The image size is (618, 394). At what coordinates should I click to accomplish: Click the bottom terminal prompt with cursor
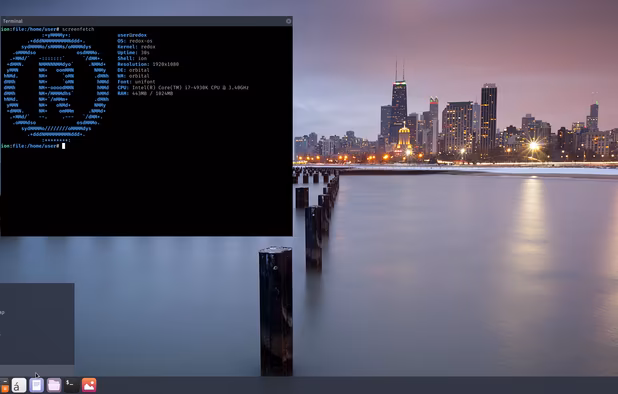click(x=33, y=146)
